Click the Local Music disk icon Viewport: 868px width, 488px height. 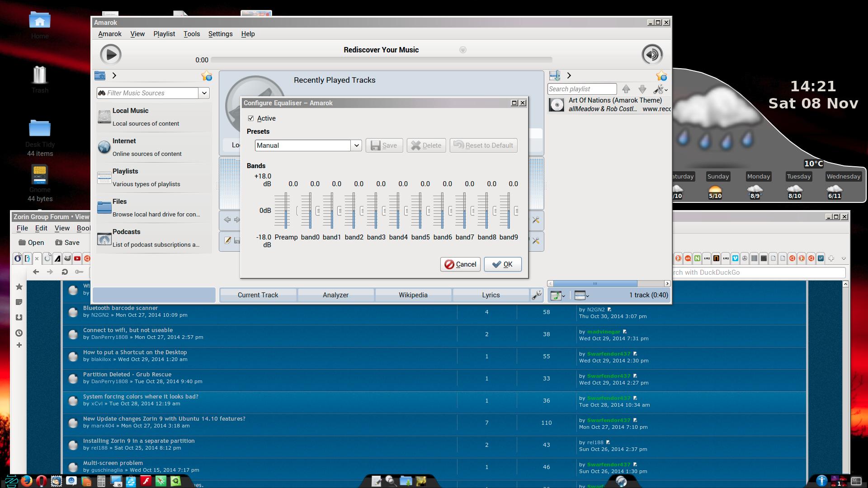tap(104, 117)
